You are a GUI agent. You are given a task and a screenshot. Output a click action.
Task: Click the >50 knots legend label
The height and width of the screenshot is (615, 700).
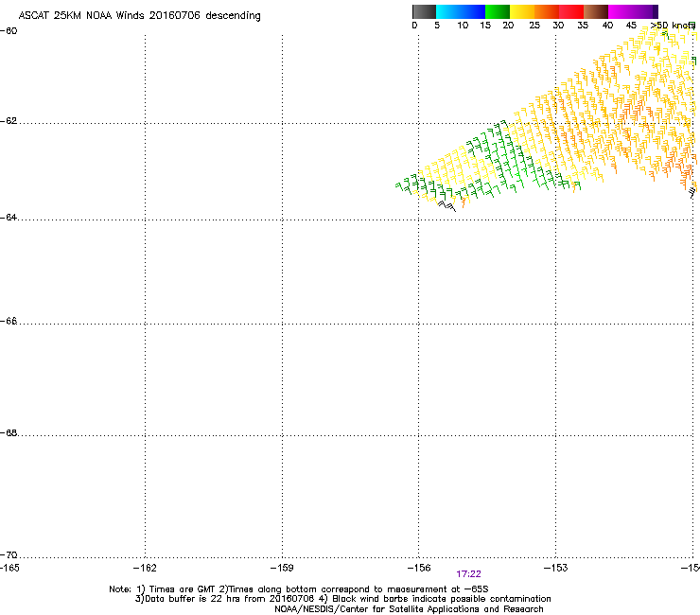pyautogui.click(x=673, y=26)
